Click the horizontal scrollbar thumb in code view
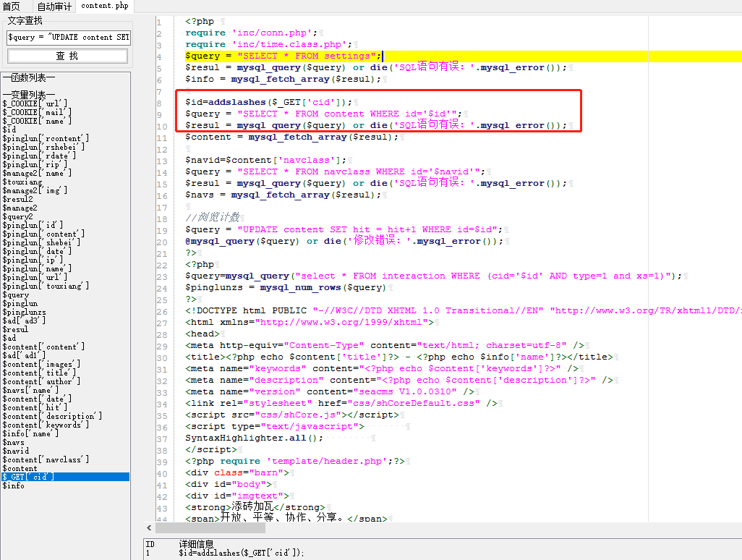This screenshot has width=742, height=560. click(x=210, y=528)
